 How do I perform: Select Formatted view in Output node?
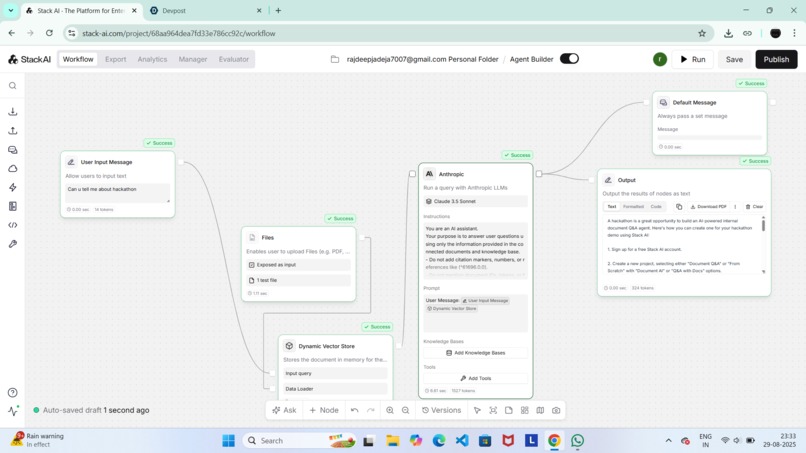pos(633,207)
